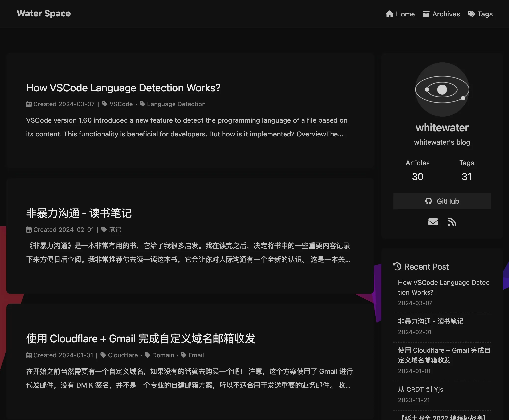Click calendar icon beside Created 2024-02-01
This screenshot has height=420, width=509.
click(29, 230)
